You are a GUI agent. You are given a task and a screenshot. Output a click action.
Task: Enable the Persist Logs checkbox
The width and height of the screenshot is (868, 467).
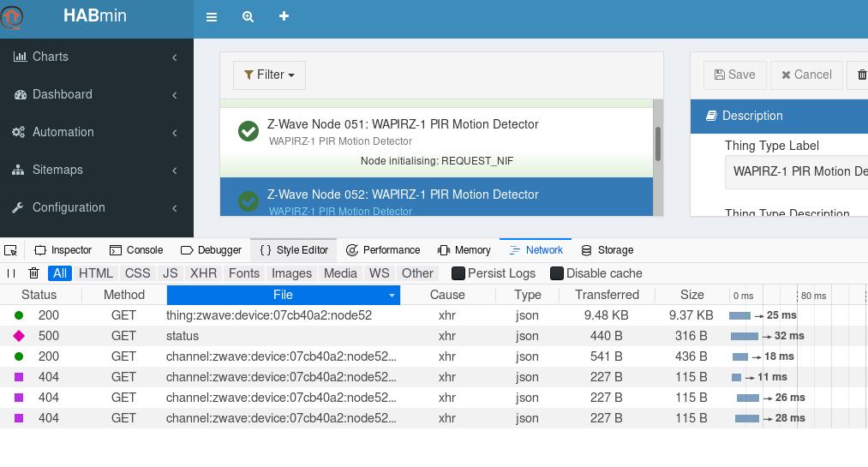pos(458,273)
